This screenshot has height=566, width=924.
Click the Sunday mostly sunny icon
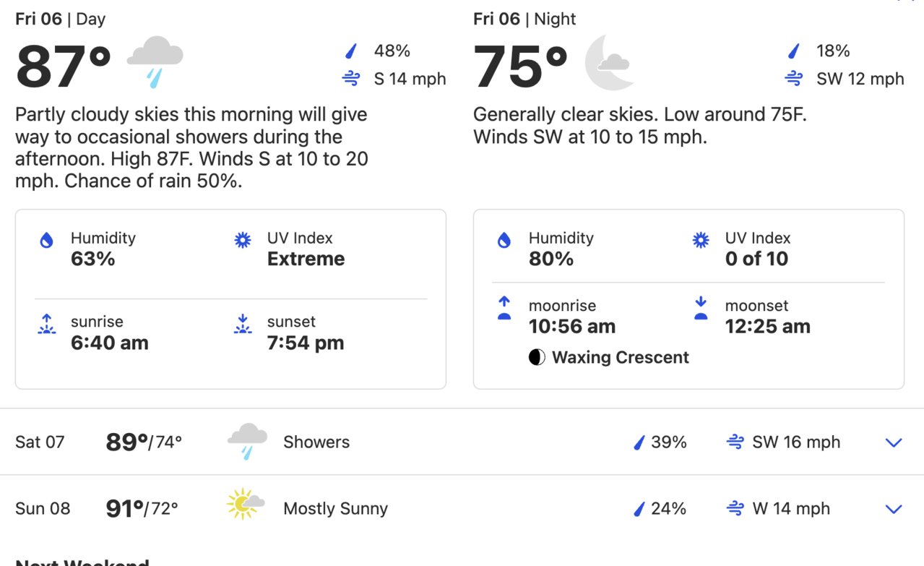(x=245, y=504)
